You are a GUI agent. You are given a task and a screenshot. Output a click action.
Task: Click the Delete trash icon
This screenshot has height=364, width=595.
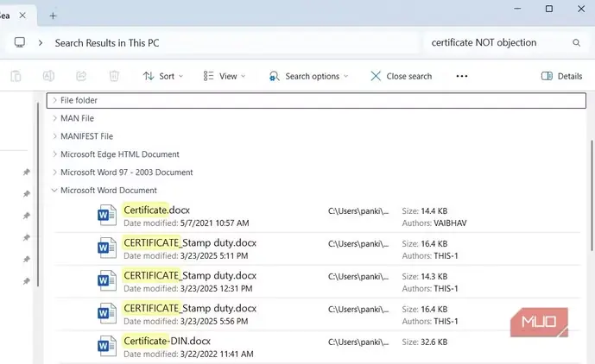pos(114,76)
